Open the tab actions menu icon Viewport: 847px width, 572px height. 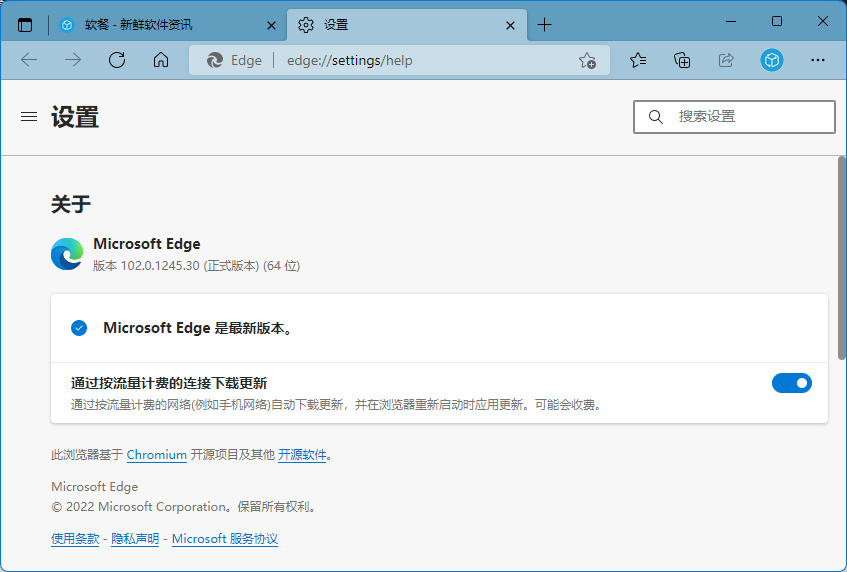(x=25, y=24)
